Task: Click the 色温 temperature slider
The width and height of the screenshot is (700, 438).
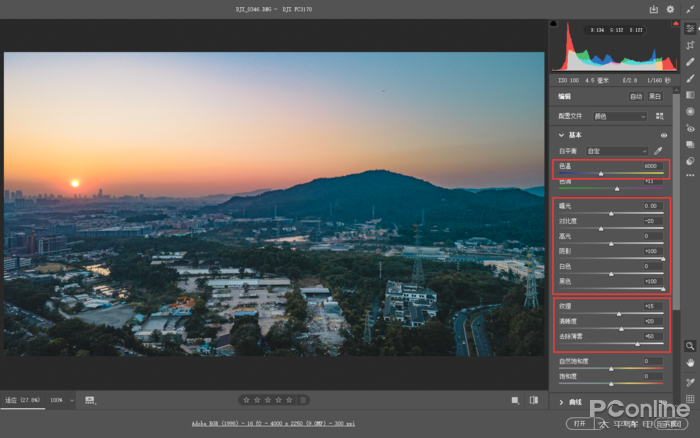Action: point(601,173)
